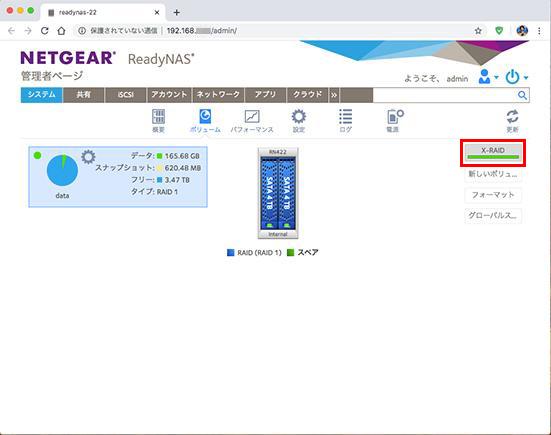Switch to the アプリ tab
551x435 pixels.
[265, 95]
